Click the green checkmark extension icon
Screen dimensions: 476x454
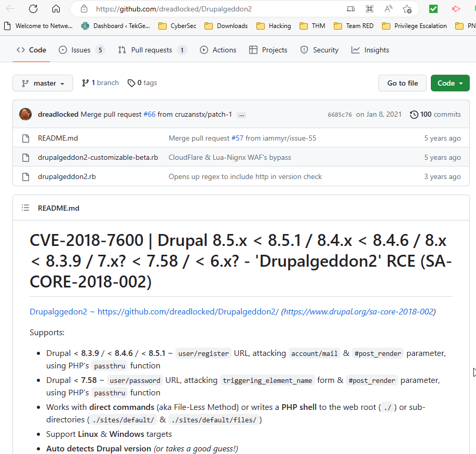(x=432, y=9)
